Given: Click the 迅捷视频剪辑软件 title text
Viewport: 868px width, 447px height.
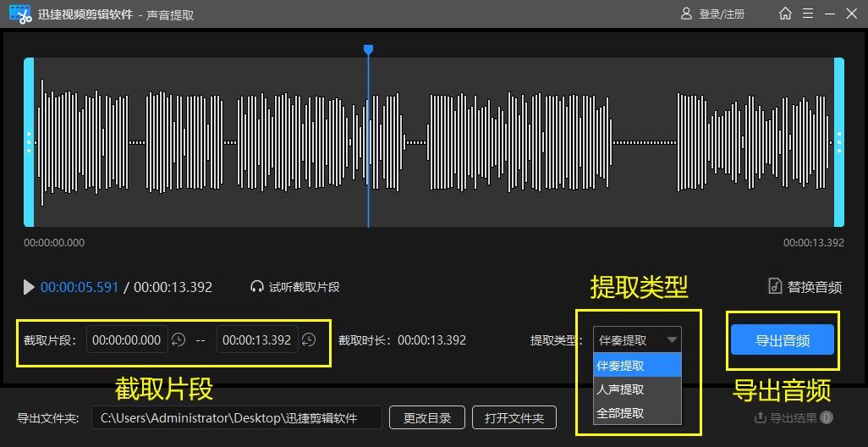Looking at the screenshot, I should click(85, 14).
